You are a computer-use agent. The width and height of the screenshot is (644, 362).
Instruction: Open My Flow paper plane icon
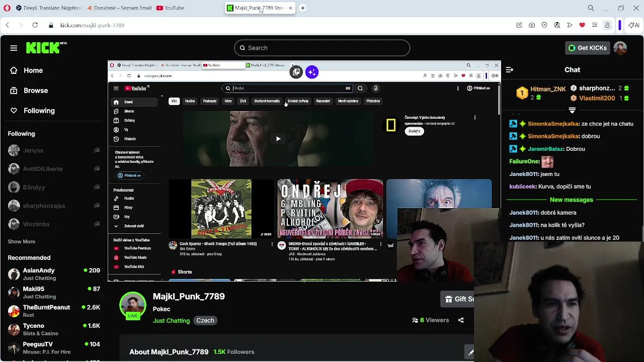570,25
